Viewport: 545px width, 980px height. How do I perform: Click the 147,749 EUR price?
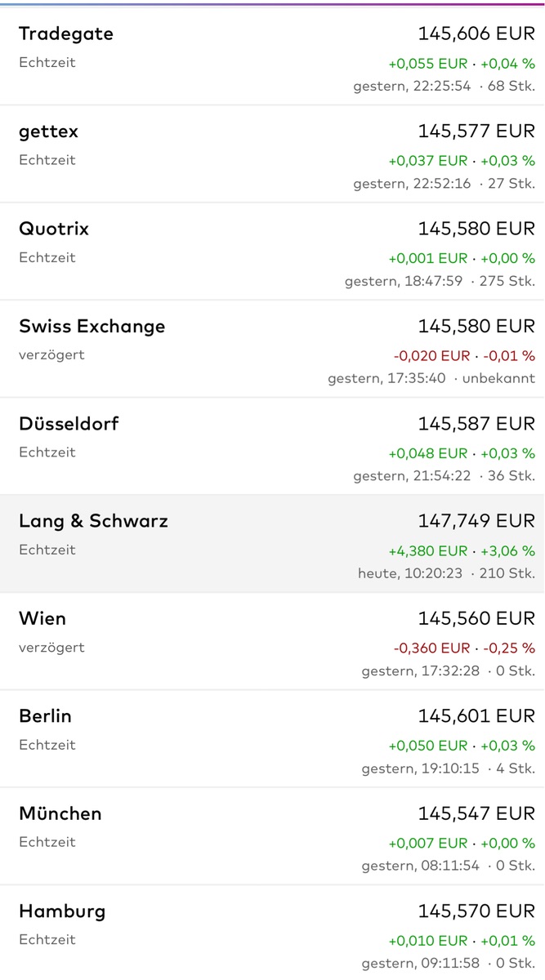pos(476,521)
